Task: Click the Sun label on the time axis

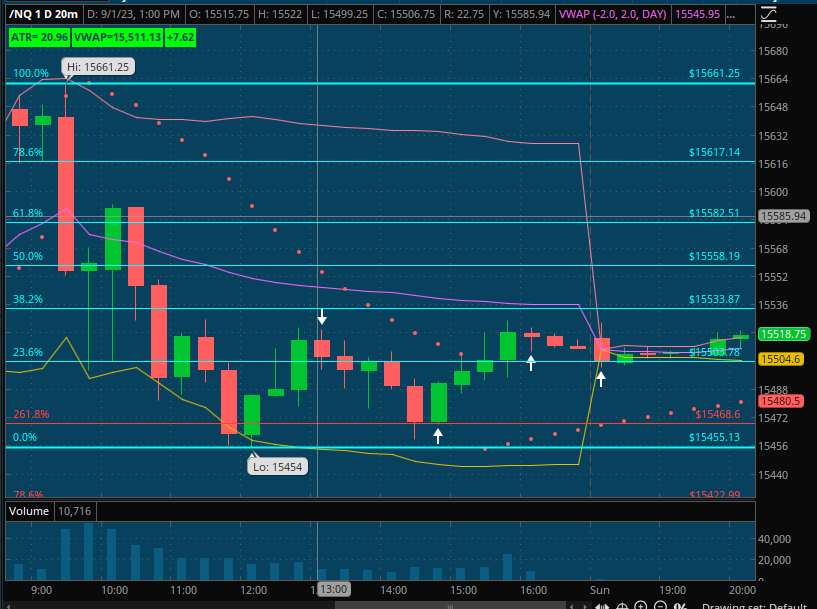Action: click(599, 590)
